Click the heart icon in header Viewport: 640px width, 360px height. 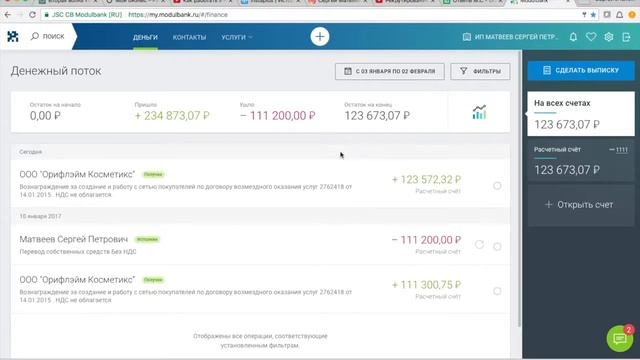[591, 37]
